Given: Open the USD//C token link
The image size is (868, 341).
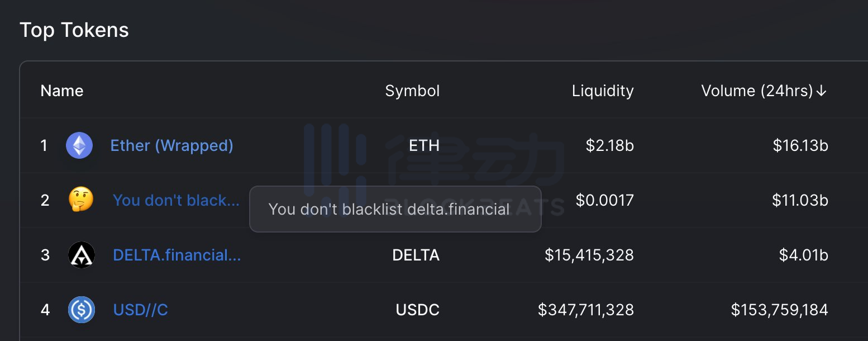Looking at the screenshot, I should click(140, 310).
